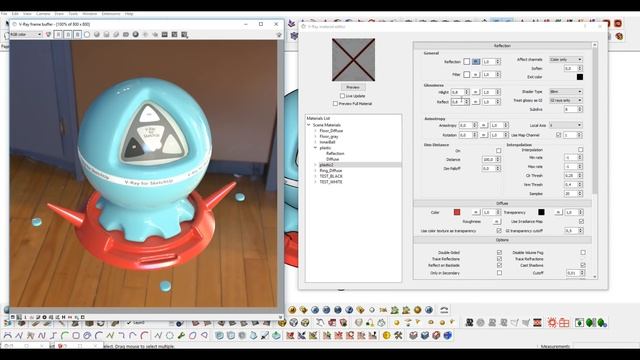Select the Rectangle tool in bottom drawing toolbar
Image resolution: width=640 pixels, height=360 pixels.
pyautogui.click(x=76, y=336)
